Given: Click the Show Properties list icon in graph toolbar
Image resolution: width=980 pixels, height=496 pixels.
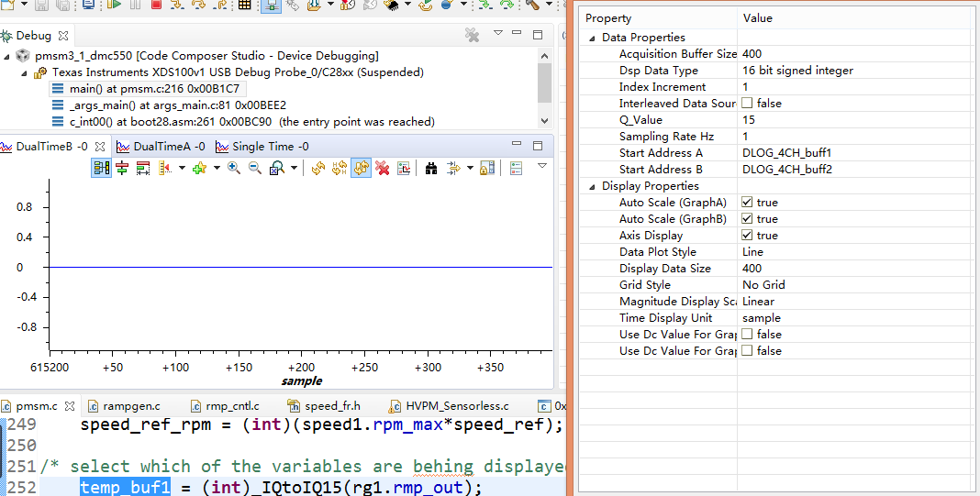Looking at the screenshot, I should point(516,168).
